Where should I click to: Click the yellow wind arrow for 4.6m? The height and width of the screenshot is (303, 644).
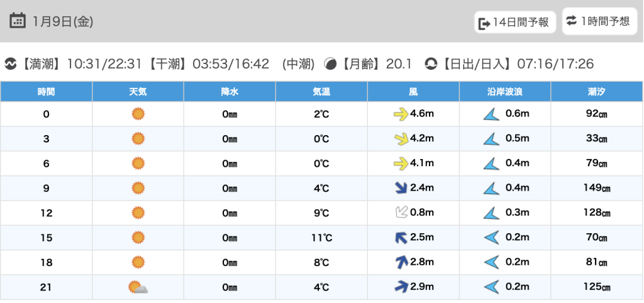(x=401, y=114)
